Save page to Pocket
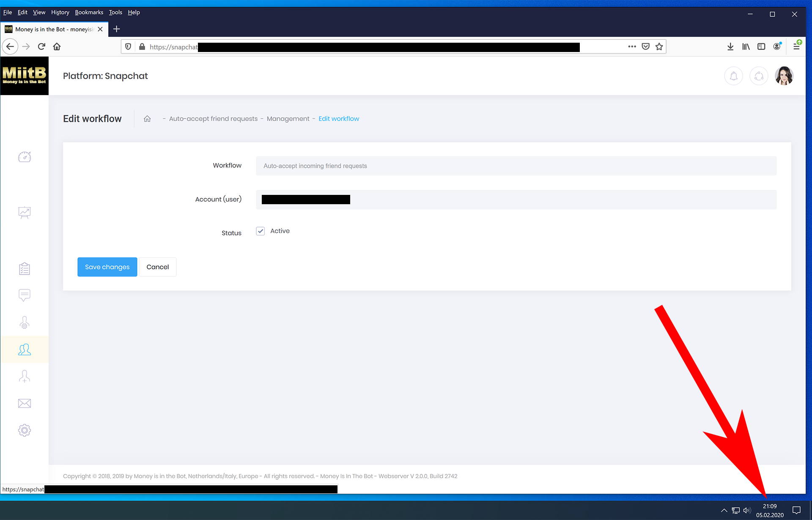Viewport: 812px width, 520px height. click(x=646, y=47)
